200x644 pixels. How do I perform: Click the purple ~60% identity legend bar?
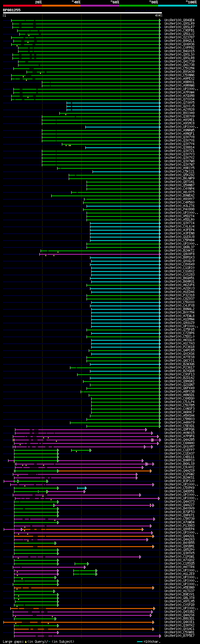(100, 6)
